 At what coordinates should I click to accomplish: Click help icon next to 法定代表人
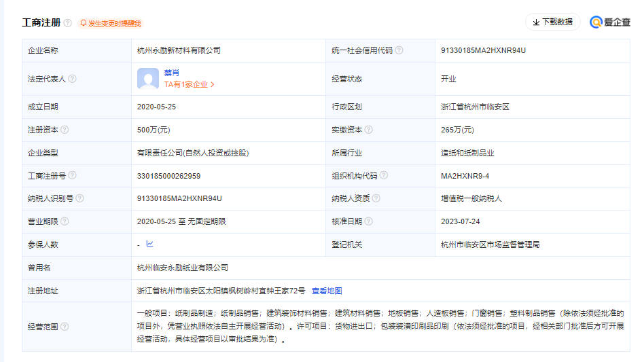(72, 78)
